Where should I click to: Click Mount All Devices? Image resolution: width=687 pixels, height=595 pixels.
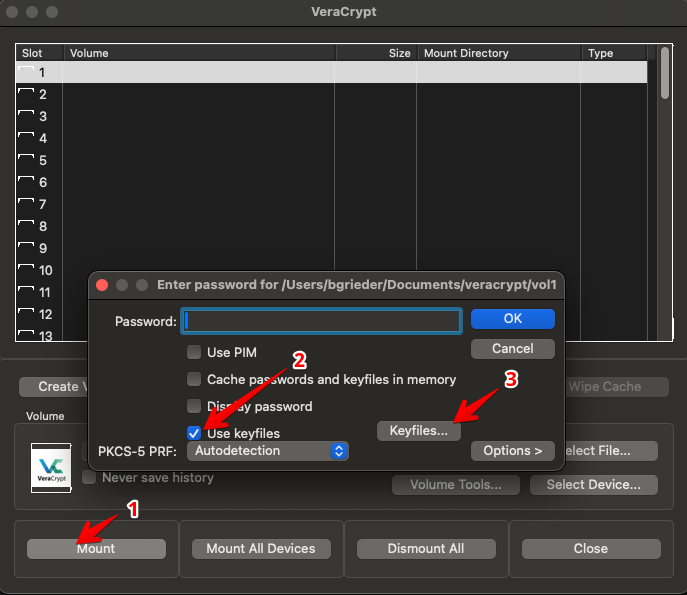[x=261, y=549]
